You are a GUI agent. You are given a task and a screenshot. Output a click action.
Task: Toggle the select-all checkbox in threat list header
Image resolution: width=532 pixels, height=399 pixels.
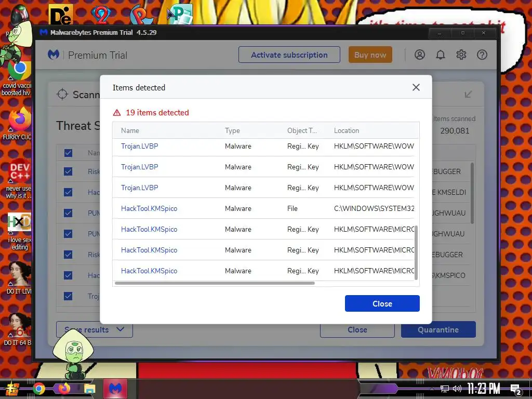coord(68,153)
